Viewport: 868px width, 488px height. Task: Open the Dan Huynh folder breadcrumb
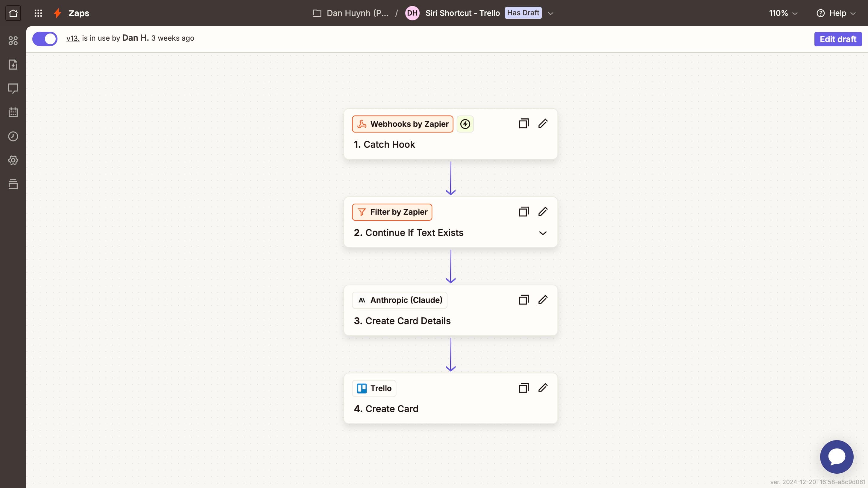(x=351, y=13)
